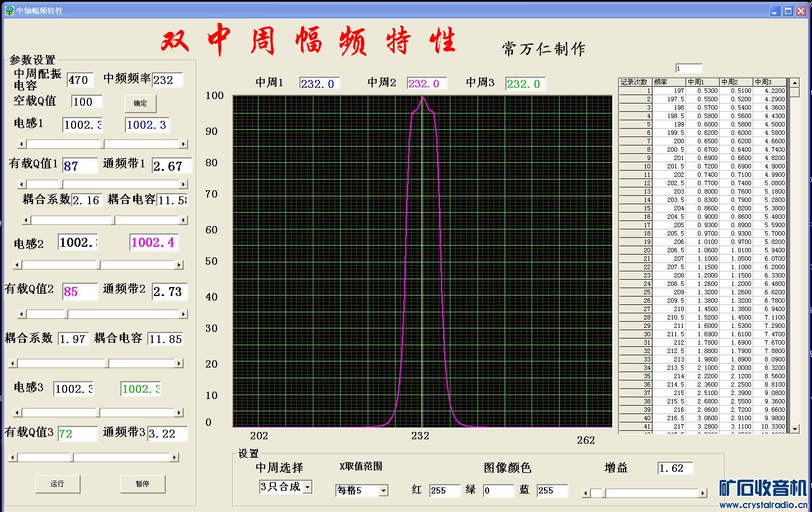The width and height of the screenshot is (812, 512).
Task: Click the 中周2 column header in table
Action: (736, 82)
